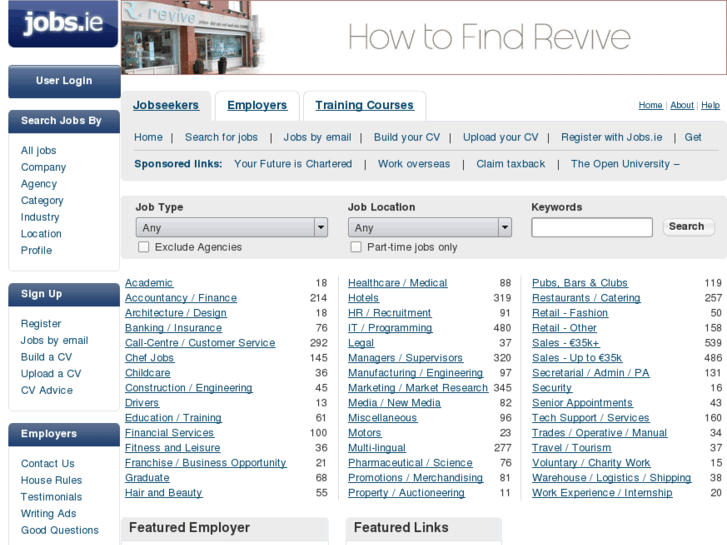Screen dimensions: 727x545
Task: Click Contact Us under Employers
Action: 48,464
